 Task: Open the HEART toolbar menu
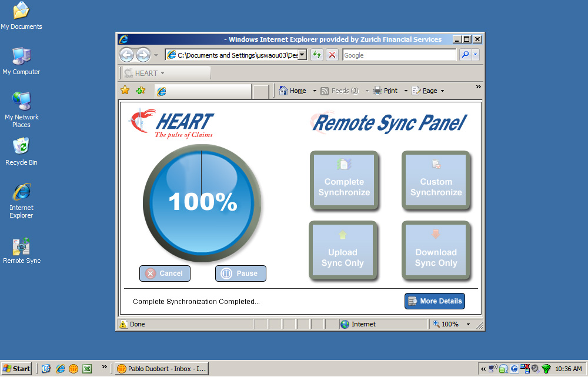[145, 73]
